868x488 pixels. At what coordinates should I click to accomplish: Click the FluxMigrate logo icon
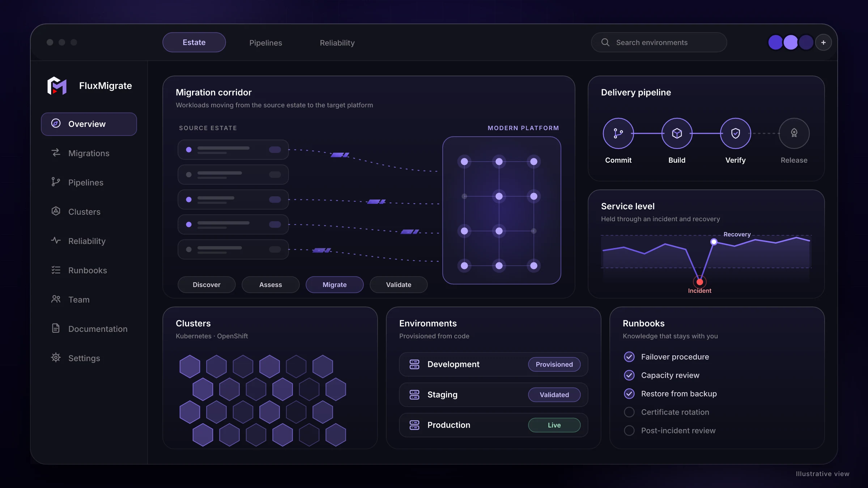[x=57, y=86]
